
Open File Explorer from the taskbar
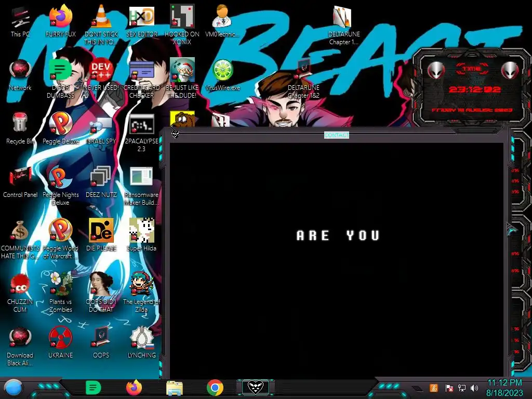175,388
